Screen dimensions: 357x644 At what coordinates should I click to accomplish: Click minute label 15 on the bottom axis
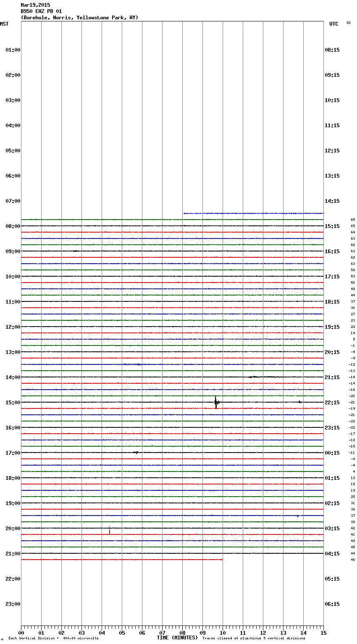pyautogui.click(x=323, y=633)
